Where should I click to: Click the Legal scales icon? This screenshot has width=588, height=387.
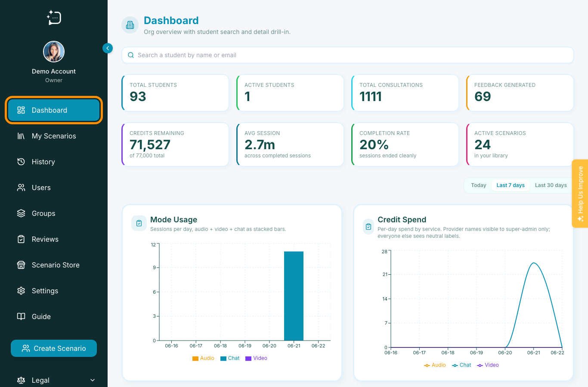click(21, 380)
